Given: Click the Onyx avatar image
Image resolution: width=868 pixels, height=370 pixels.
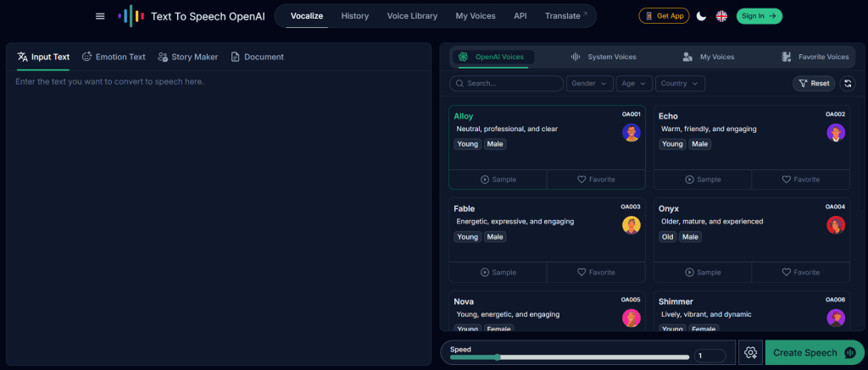Looking at the screenshot, I should [x=836, y=225].
